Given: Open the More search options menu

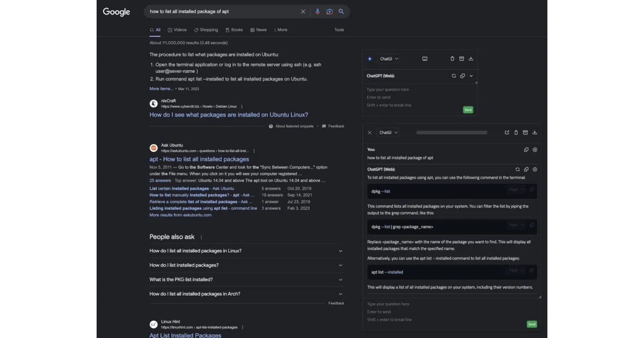Looking at the screenshot, I should click(280, 30).
